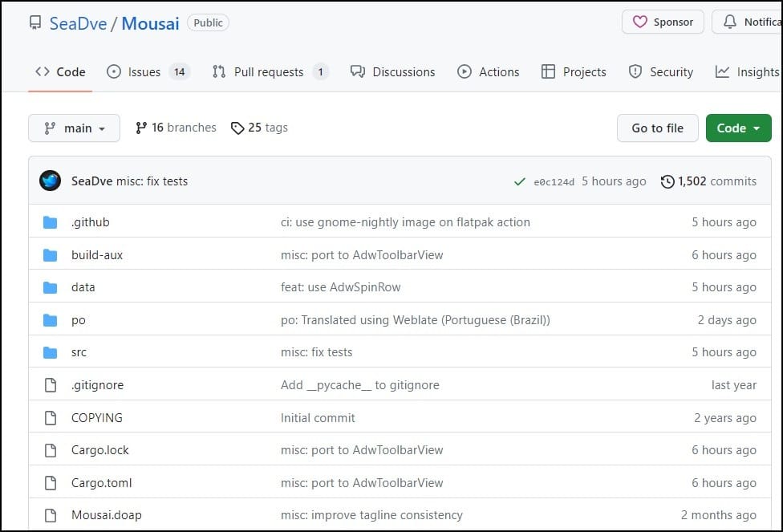This screenshot has width=783, height=532.
Task: Click the '2 months ago' timestamp for Mousai.doap
Action: (719, 515)
